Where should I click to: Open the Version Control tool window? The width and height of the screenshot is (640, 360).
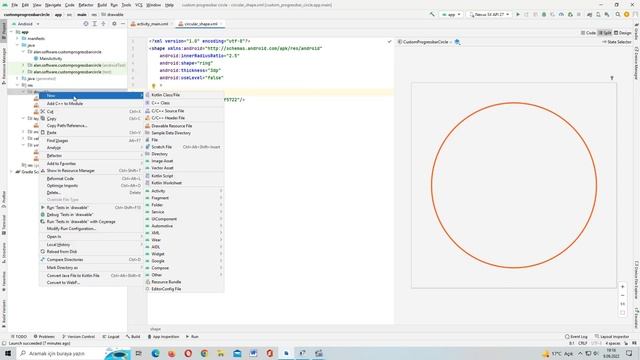coord(78,337)
